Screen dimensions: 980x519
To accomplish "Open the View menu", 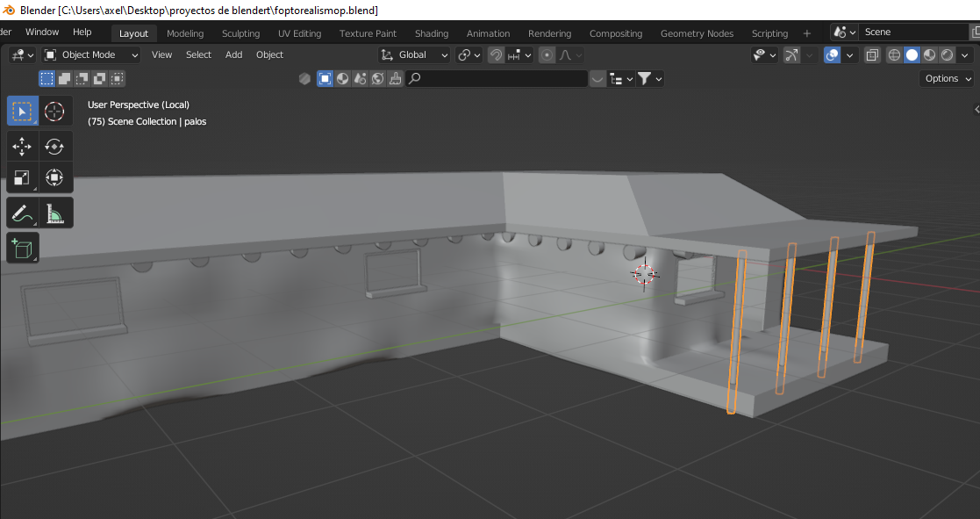I will (162, 55).
